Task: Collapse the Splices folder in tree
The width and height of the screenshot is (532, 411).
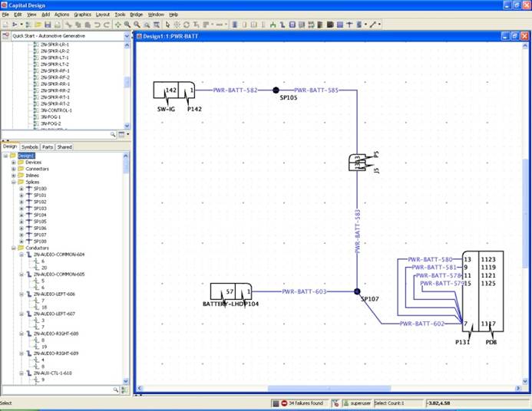Action: (x=14, y=182)
